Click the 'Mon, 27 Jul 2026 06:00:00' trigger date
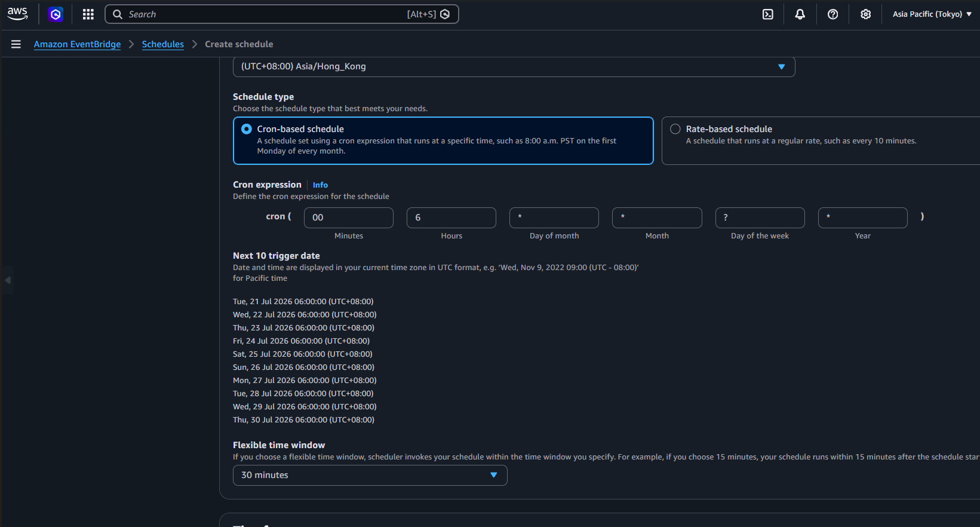Screen dimensions: 980x527 pyautogui.click(x=305, y=381)
